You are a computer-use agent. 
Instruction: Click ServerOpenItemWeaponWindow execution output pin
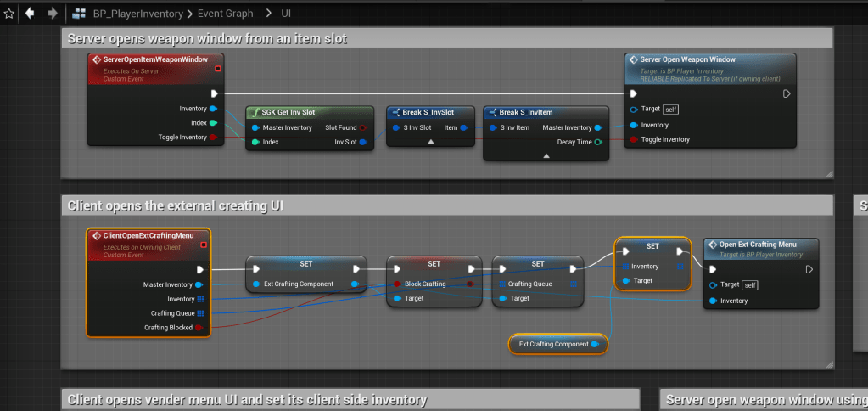click(214, 93)
